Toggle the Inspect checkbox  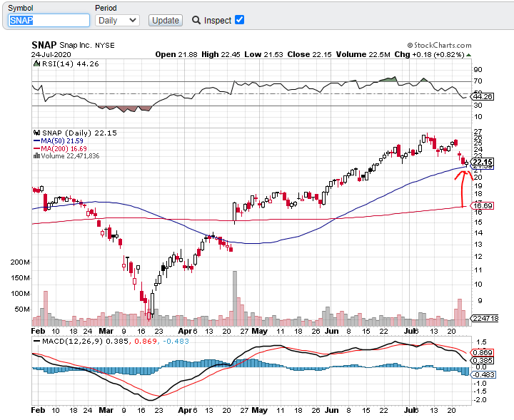coord(240,20)
